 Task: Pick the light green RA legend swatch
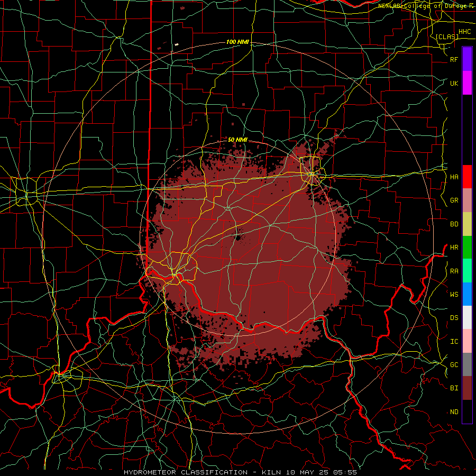pos(467,271)
